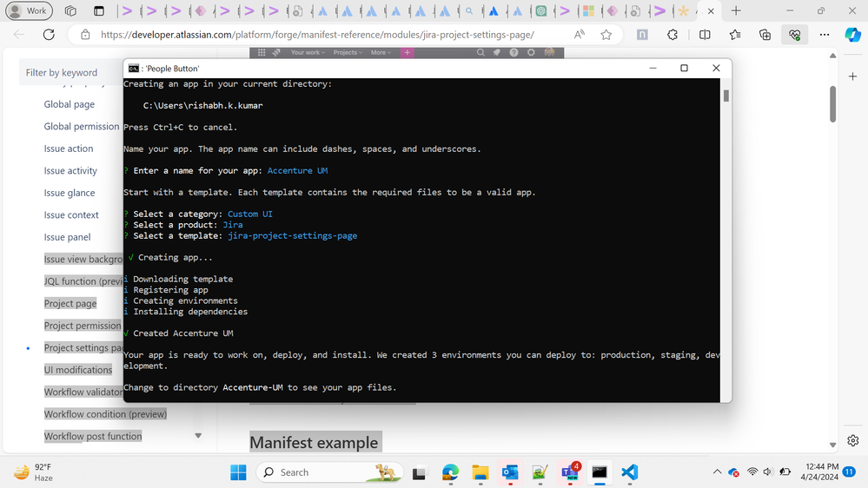Click 'Filter by keyword' field

(72, 72)
